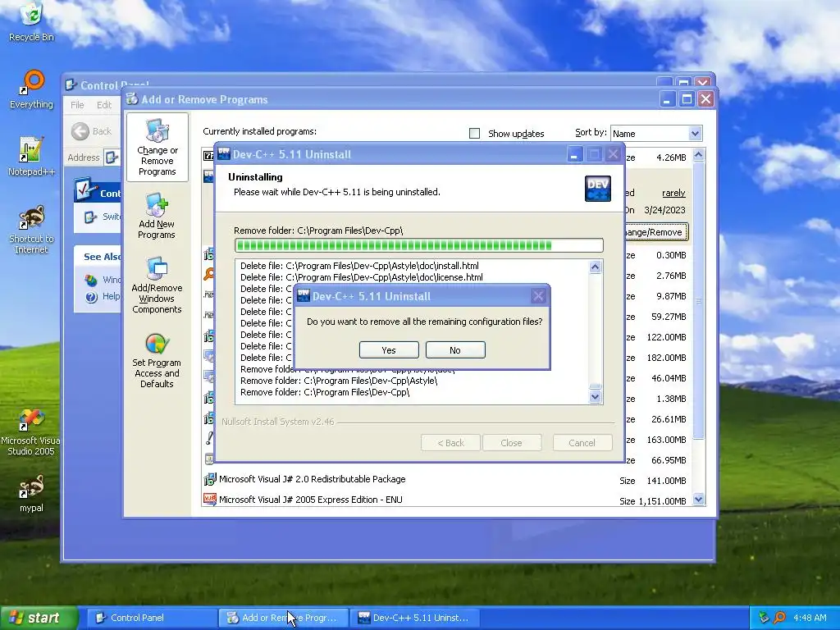Click the Control Panel Back arrow icon
The height and width of the screenshot is (630, 840).
(80, 131)
